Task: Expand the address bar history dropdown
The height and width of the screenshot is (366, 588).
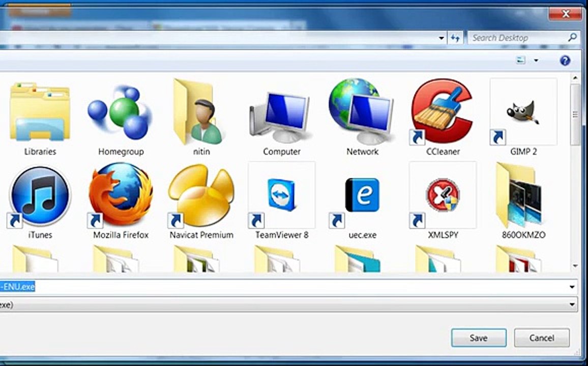Action: pyautogui.click(x=442, y=38)
